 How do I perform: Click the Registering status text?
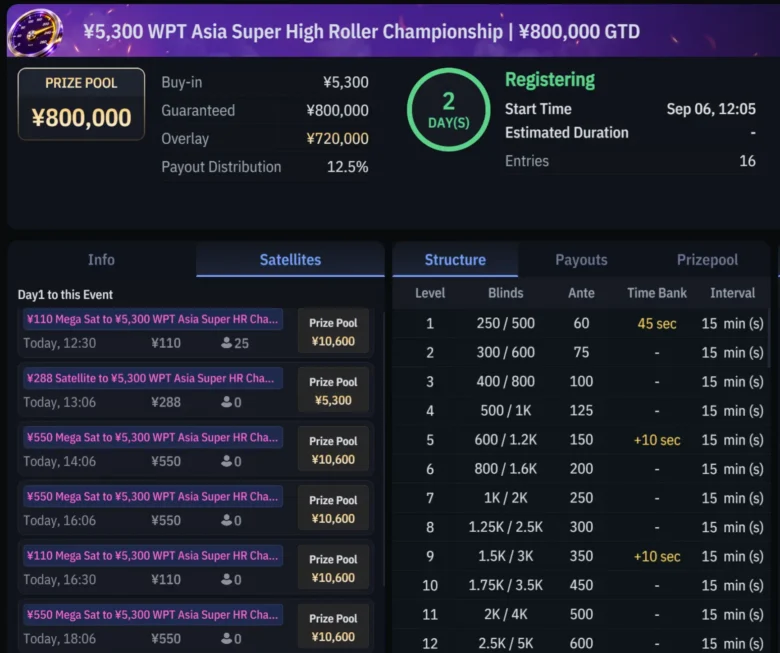550,80
